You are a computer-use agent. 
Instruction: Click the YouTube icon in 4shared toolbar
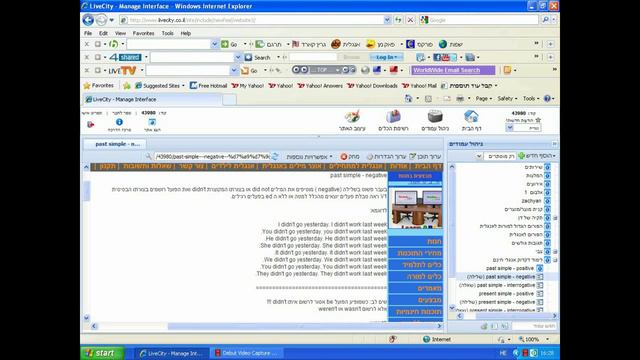point(445,58)
